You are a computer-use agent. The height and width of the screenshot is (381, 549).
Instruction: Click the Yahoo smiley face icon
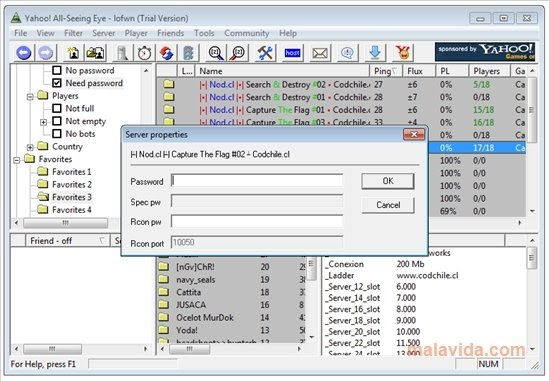coord(403,53)
